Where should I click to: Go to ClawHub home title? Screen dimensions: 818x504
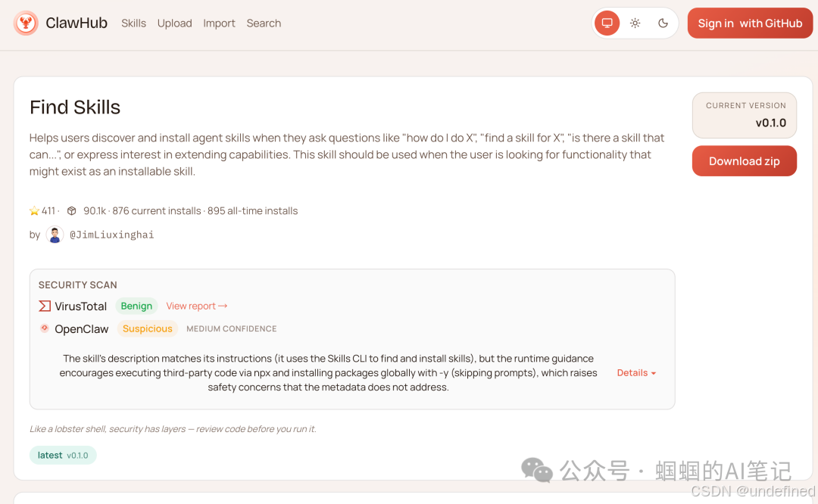pyautogui.click(x=76, y=23)
